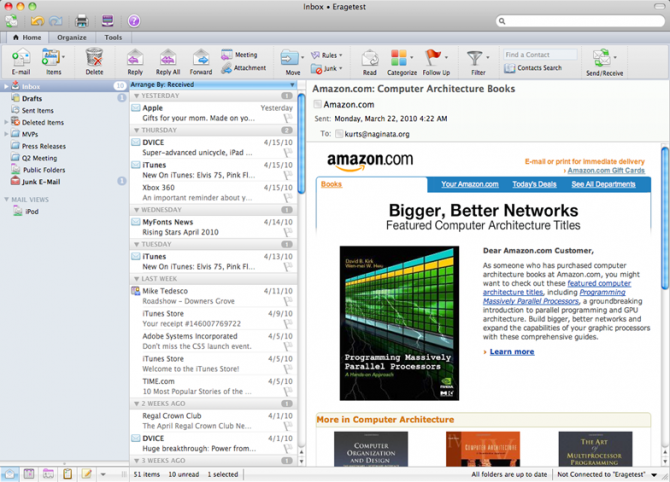
Task: Delete the selected email
Action: [94, 58]
